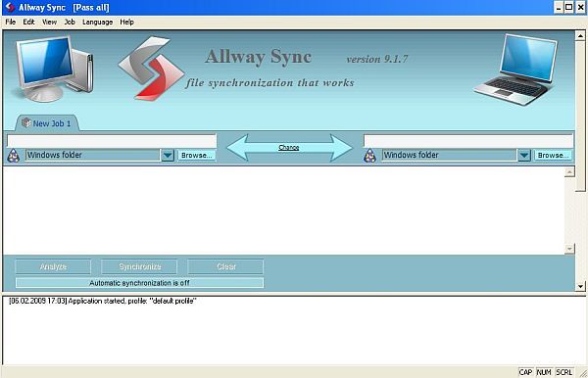This screenshot has width=588, height=378.
Task: Click Automatic synchronization is off bar
Action: click(139, 283)
